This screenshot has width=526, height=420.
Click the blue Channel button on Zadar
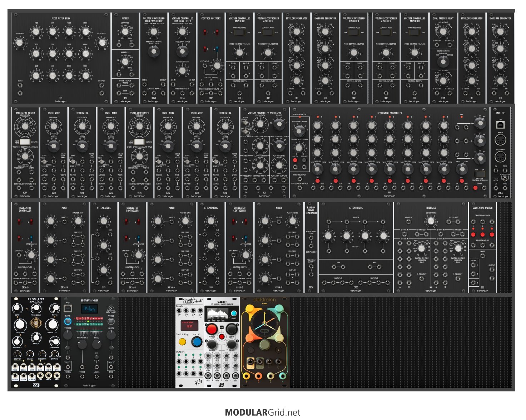[x=234, y=313]
